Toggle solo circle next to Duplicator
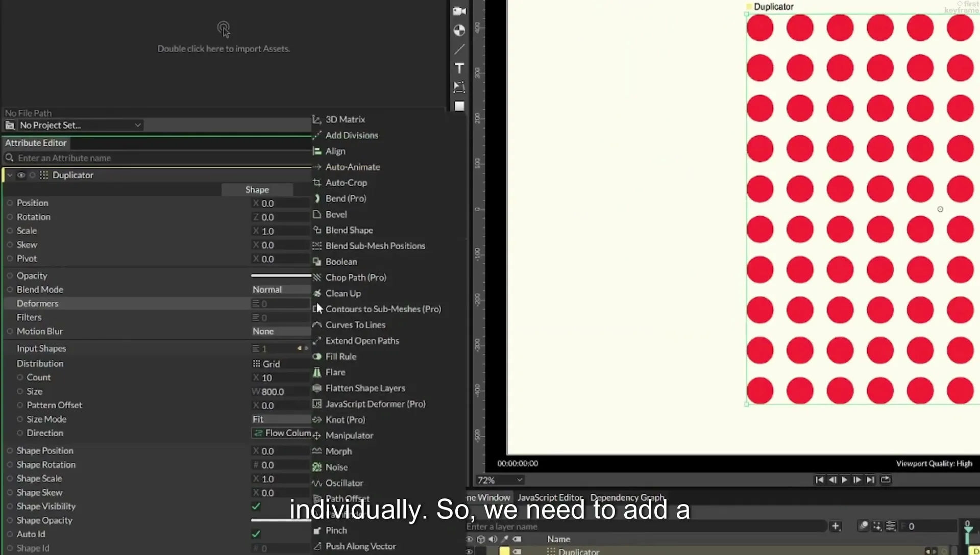Viewport: 980px width, 555px height. (32, 175)
